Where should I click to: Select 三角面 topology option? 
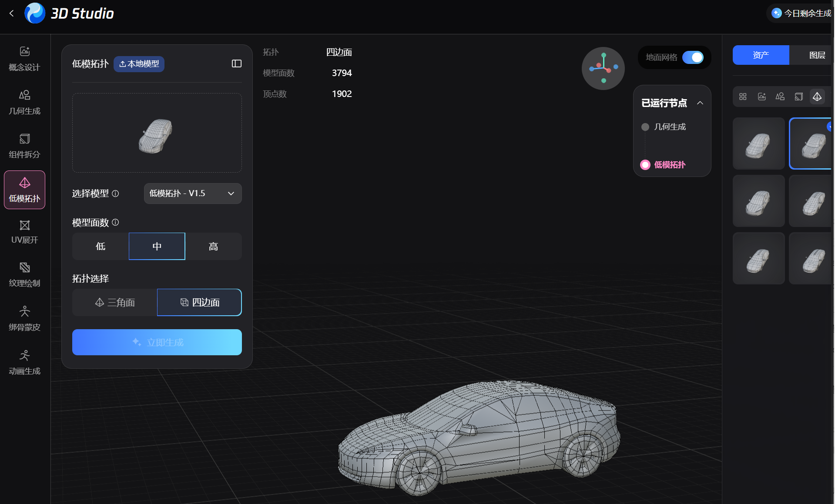(115, 302)
